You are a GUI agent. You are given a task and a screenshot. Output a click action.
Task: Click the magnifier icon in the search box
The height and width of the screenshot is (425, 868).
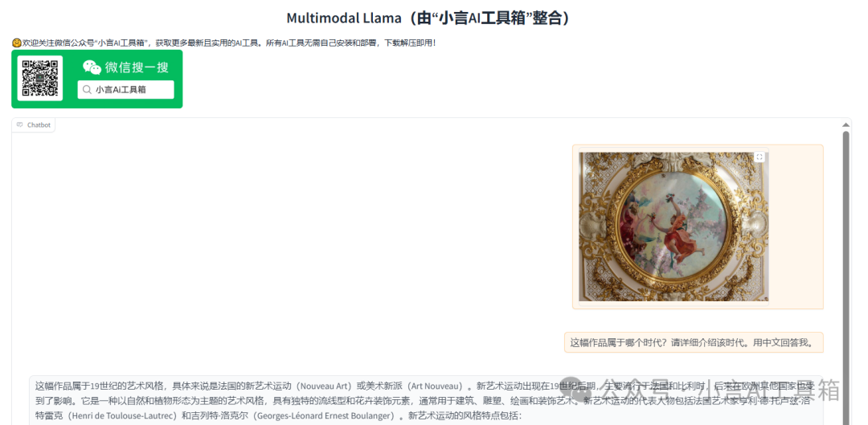coord(86,90)
